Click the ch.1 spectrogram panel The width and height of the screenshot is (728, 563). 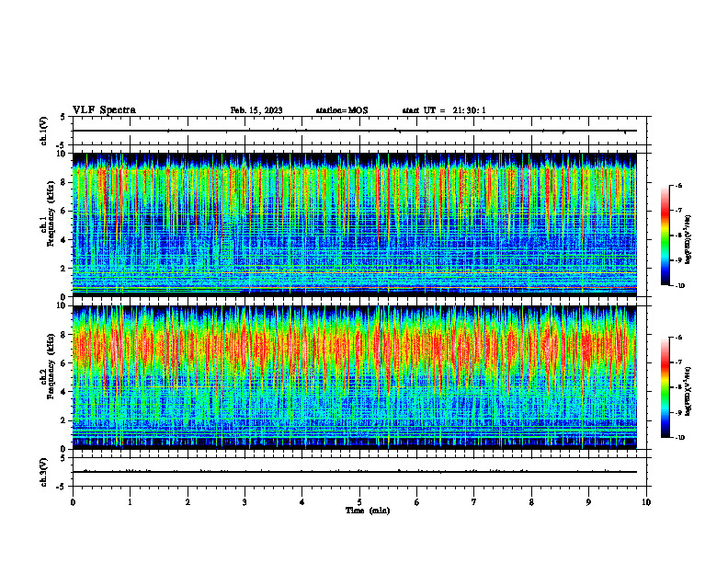pos(354,224)
